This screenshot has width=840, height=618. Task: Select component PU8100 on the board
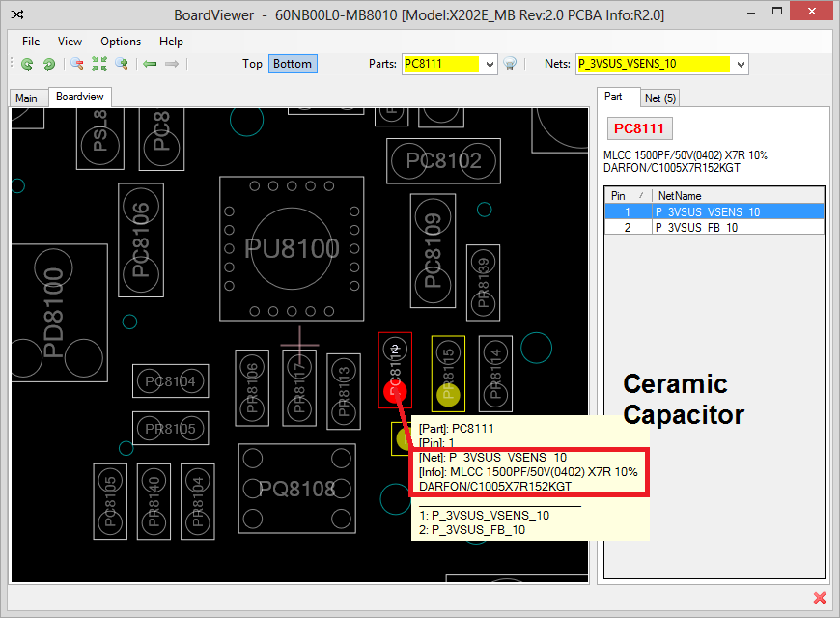point(292,249)
